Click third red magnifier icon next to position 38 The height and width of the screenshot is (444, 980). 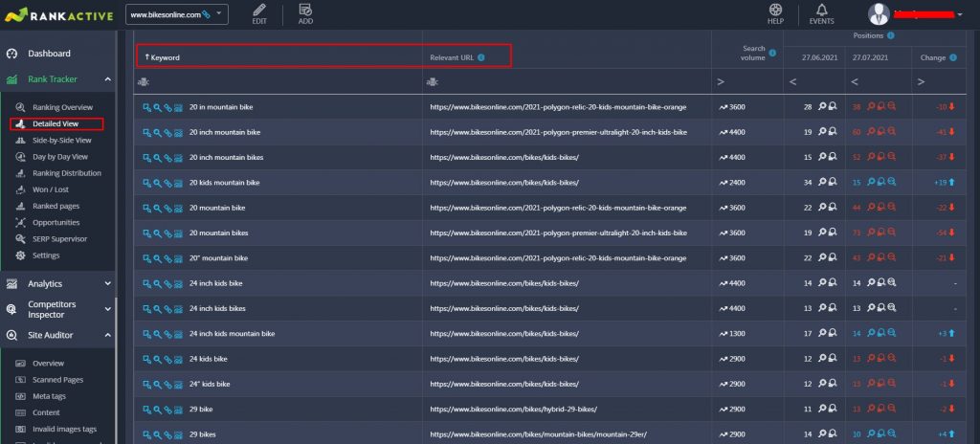(892, 107)
